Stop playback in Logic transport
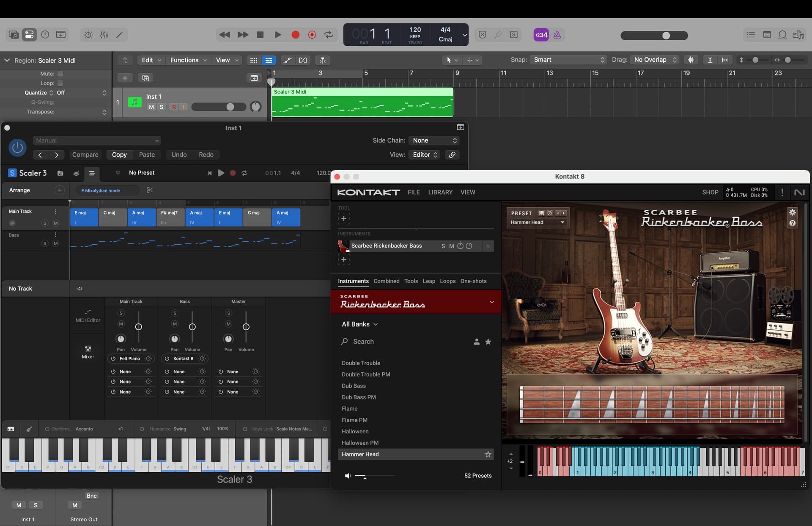Viewport: 812px width, 526px height. 260,35
